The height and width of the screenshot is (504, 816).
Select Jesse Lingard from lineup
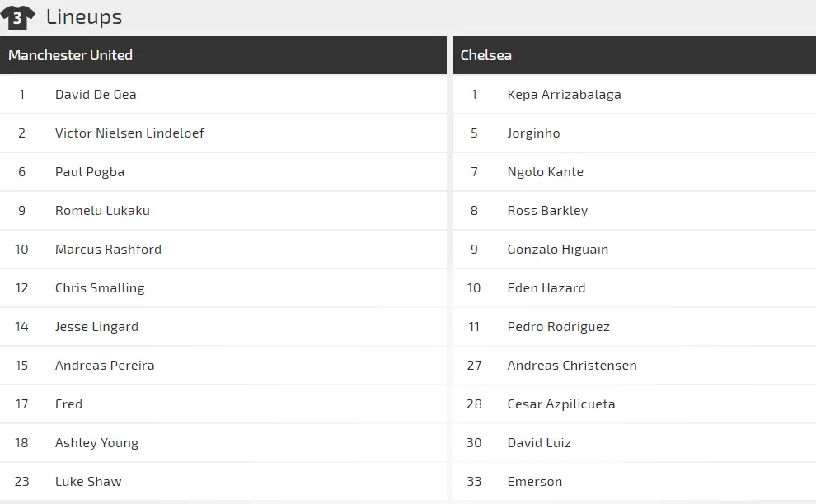click(x=96, y=326)
